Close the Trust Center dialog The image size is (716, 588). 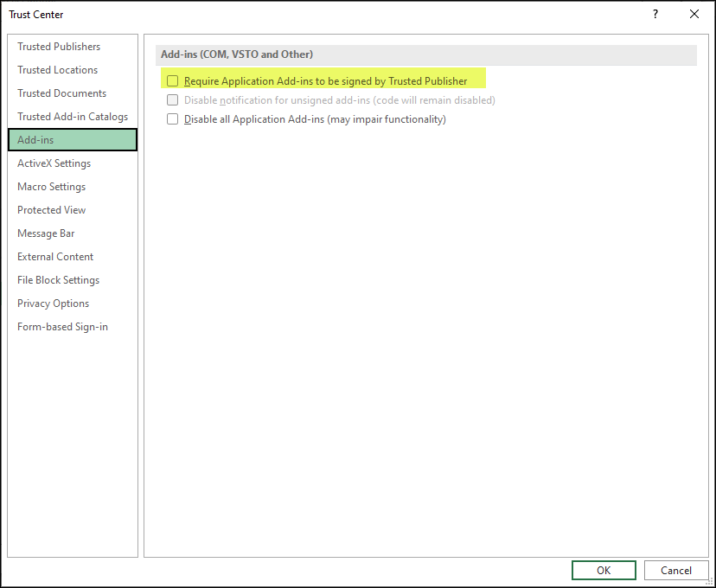(x=694, y=14)
